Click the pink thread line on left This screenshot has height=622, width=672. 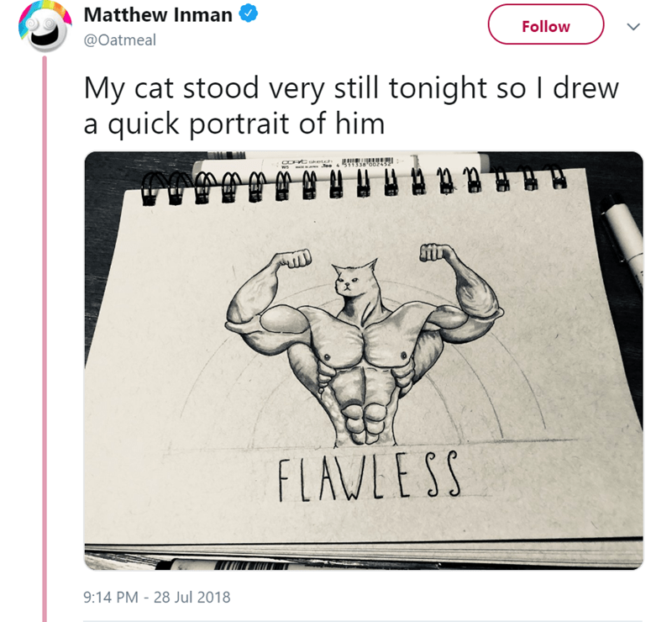point(45,336)
